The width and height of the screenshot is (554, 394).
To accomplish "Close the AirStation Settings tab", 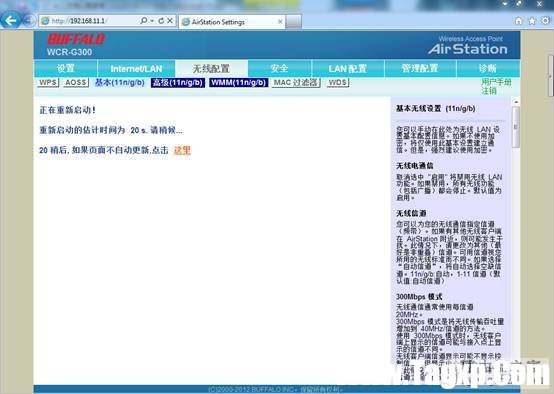I will pyautogui.click(x=280, y=22).
